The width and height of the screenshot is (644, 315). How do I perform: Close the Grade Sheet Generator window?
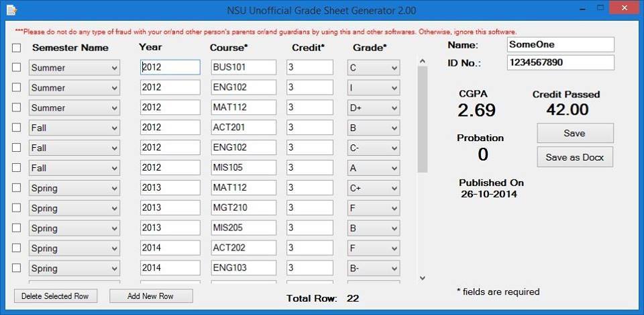[624, 8]
